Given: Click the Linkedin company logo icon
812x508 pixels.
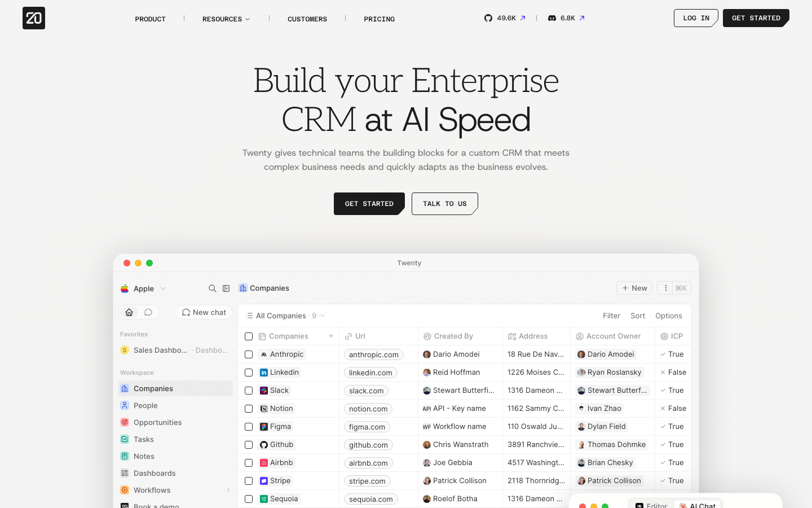Looking at the screenshot, I should point(264,373).
